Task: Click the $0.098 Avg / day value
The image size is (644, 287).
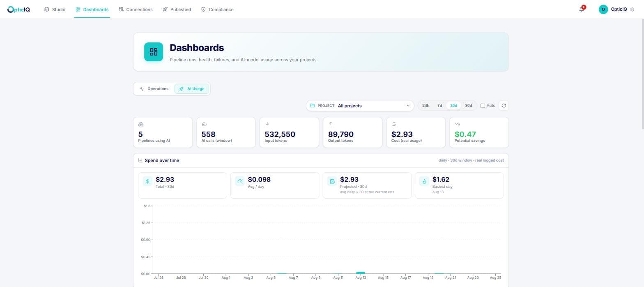Action: pos(259,179)
